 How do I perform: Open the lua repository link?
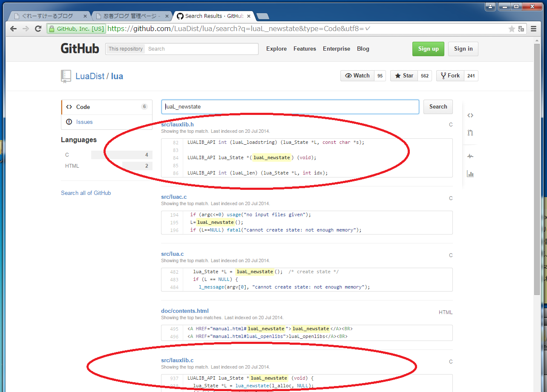117,76
